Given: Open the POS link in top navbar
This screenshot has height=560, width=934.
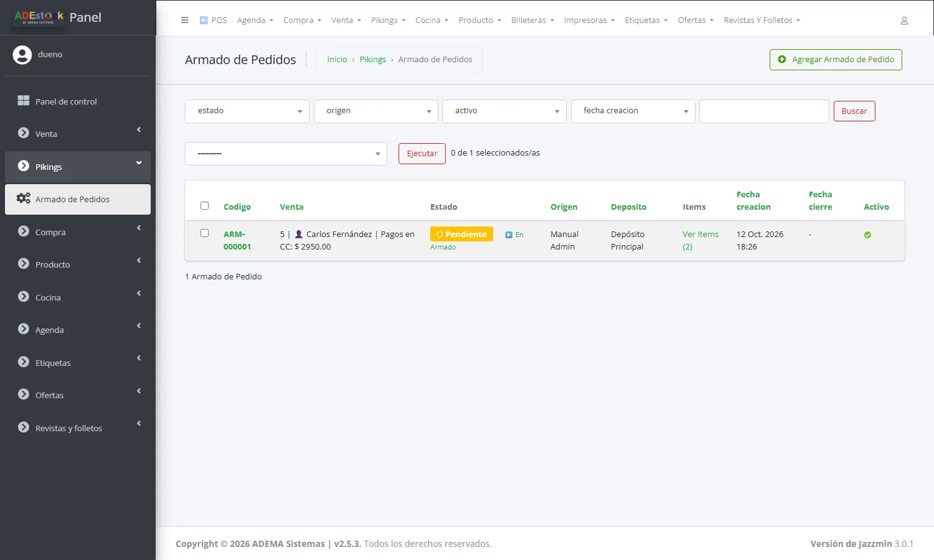Looking at the screenshot, I should click(213, 21).
